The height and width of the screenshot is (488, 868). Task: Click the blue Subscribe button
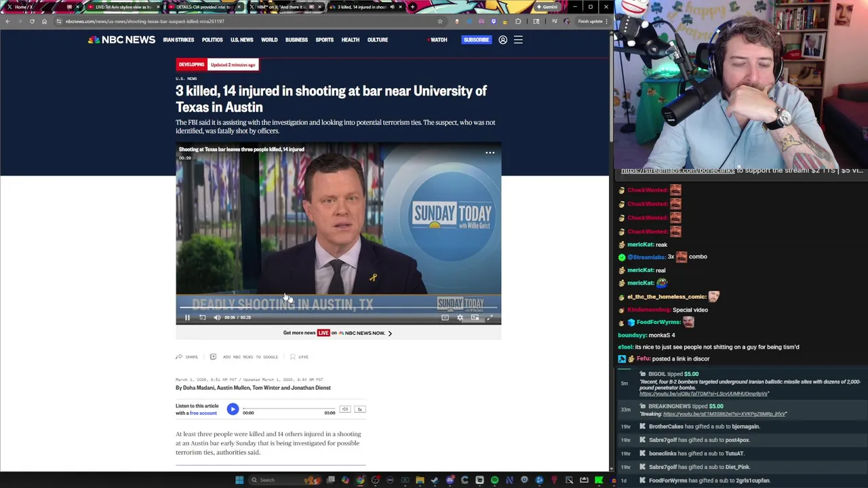476,40
